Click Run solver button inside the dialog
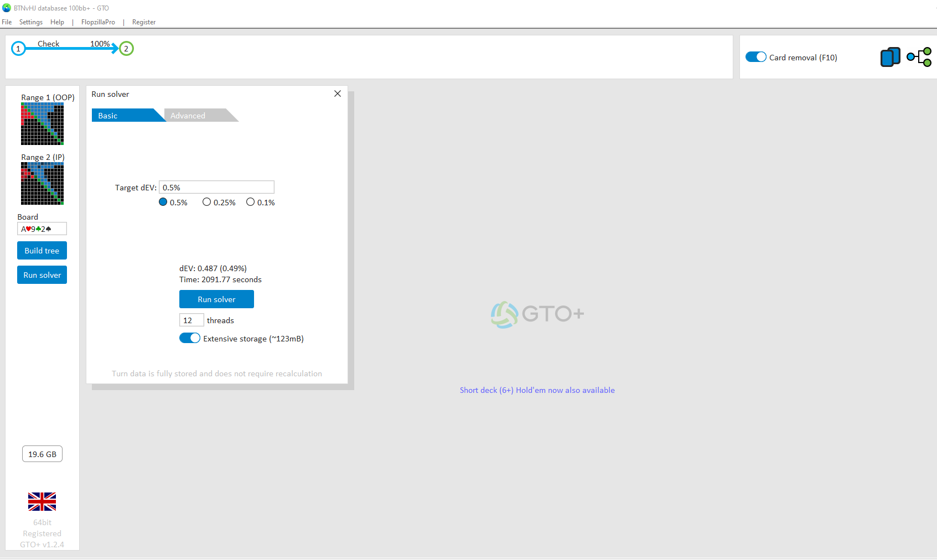The height and width of the screenshot is (560, 937). [x=216, y=299]
